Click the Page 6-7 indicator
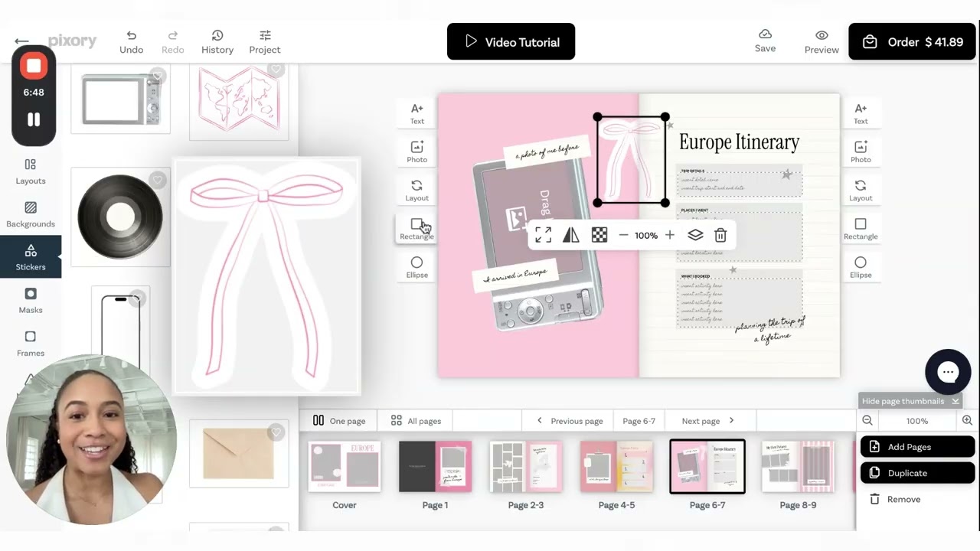The width and height of the screenshot is (980, 551). (639, 420)
